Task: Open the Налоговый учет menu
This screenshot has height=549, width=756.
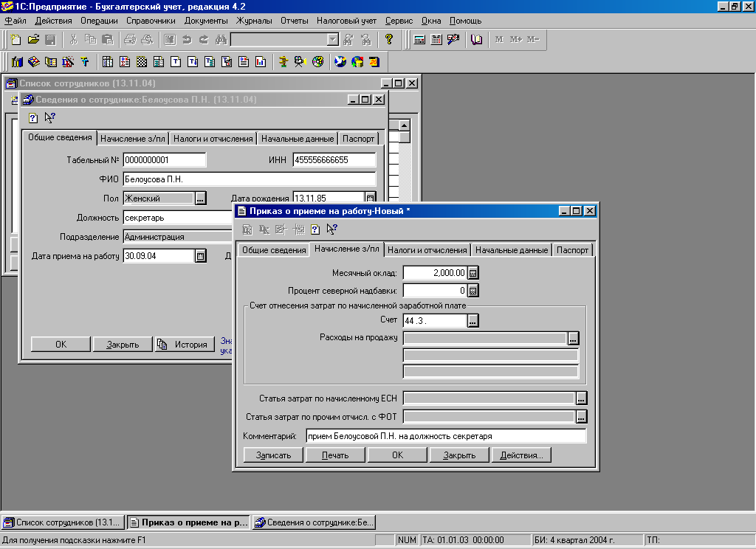Action: pos(347,21)
